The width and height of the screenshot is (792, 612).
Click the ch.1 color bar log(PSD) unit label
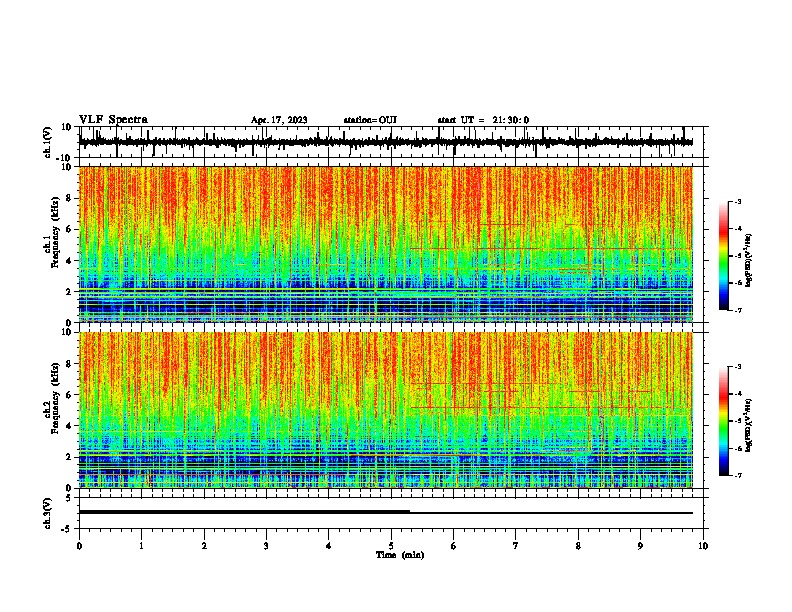(749, 260)
